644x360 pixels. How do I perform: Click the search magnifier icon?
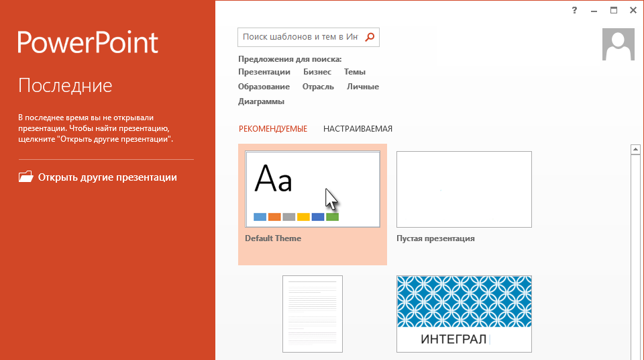pyautogui.click(x=370, y=37)
